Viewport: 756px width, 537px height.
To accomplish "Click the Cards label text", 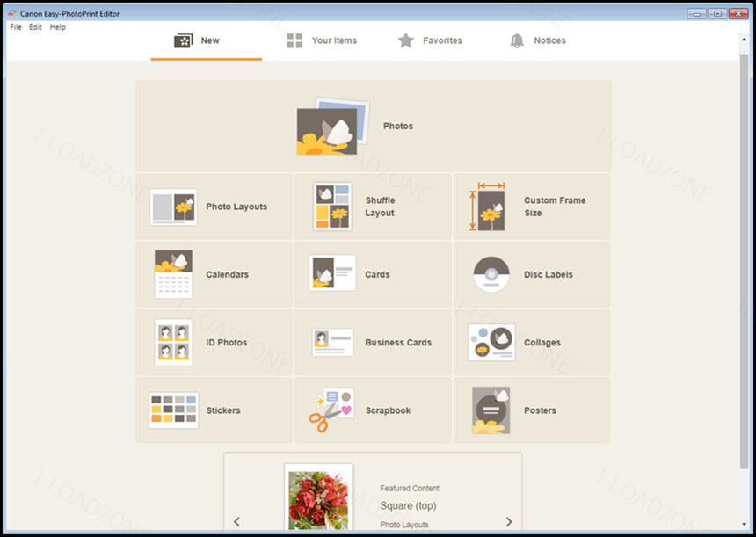I will (377, 274).
